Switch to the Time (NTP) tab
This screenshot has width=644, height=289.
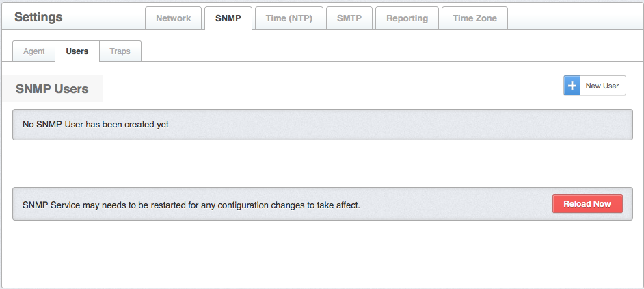point(289,18)
